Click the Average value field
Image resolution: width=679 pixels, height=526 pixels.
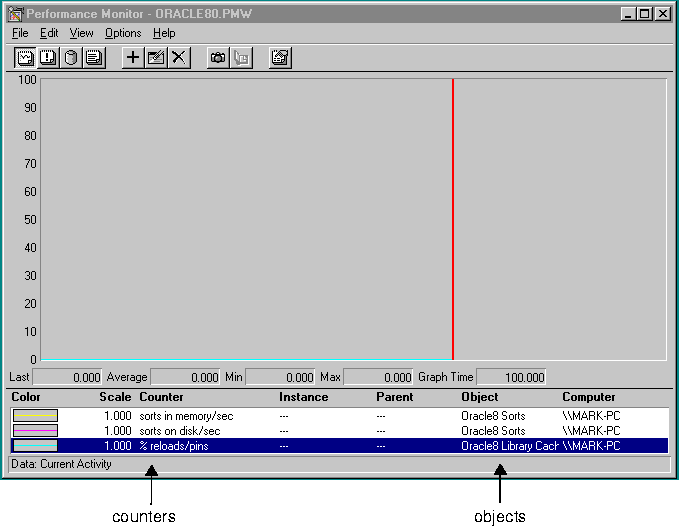185,377
